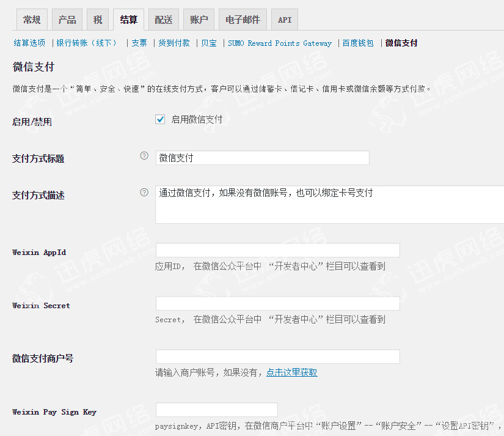Open the 货到付款 gateway link
Image resolution: width=504 pixels, height=436 pixels.
tap(174, 43)
